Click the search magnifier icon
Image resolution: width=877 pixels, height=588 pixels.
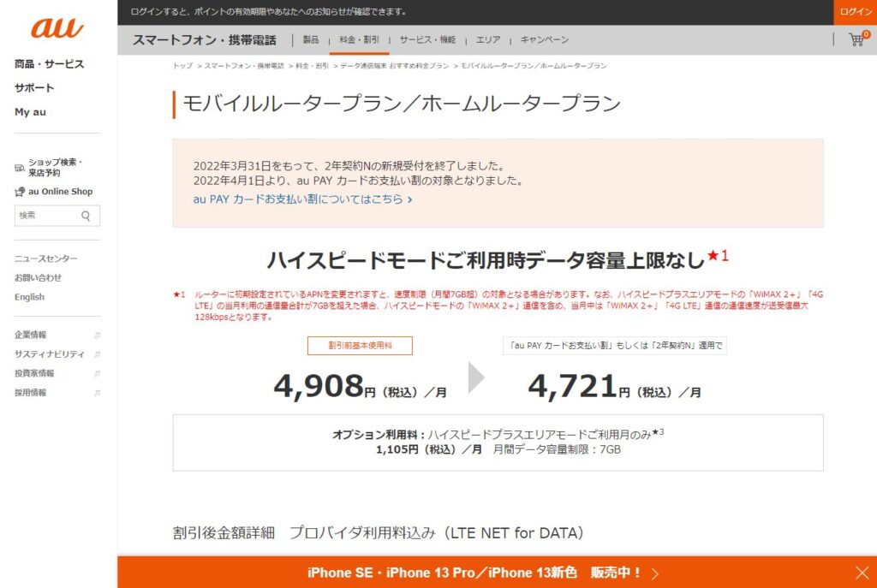(86, 216)
